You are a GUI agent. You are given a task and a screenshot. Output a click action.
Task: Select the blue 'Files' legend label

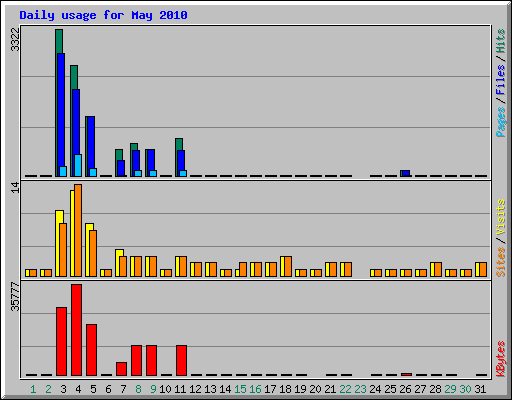[x=500, y=79]
